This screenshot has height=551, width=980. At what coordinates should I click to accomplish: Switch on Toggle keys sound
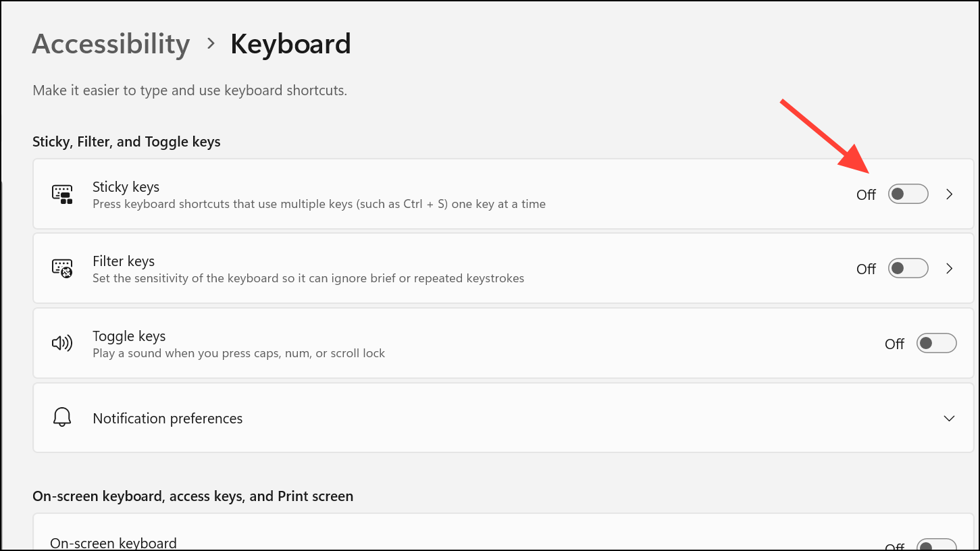(x=936, y=343)
